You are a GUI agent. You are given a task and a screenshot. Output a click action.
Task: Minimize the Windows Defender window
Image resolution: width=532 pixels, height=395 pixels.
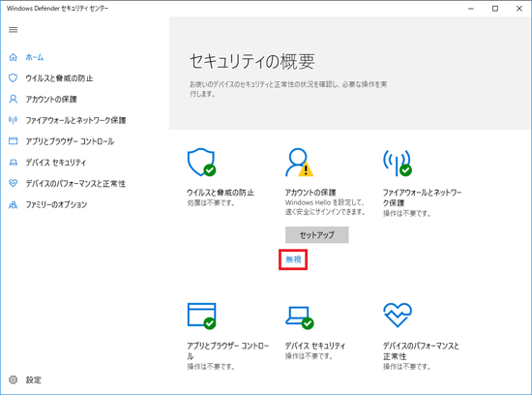click(471, 9)
